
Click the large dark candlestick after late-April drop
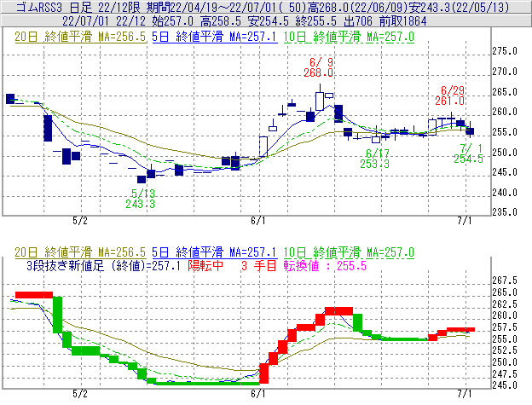(48, 128)
